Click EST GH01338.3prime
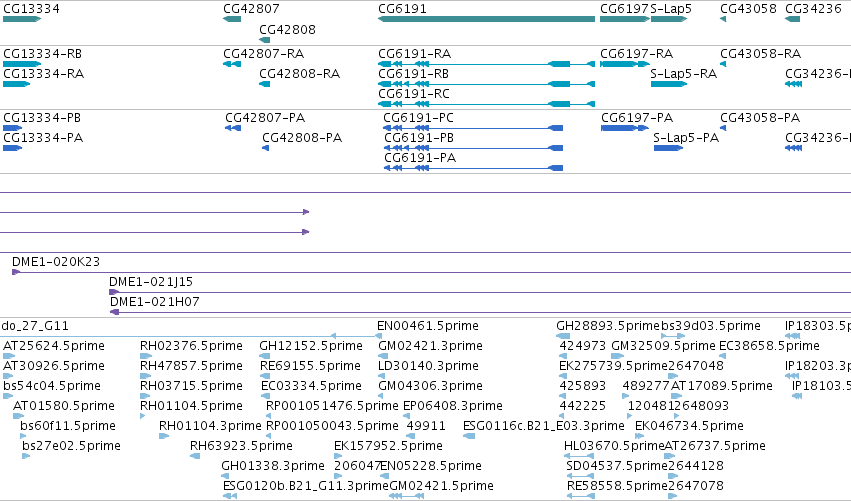 [273, 466]
